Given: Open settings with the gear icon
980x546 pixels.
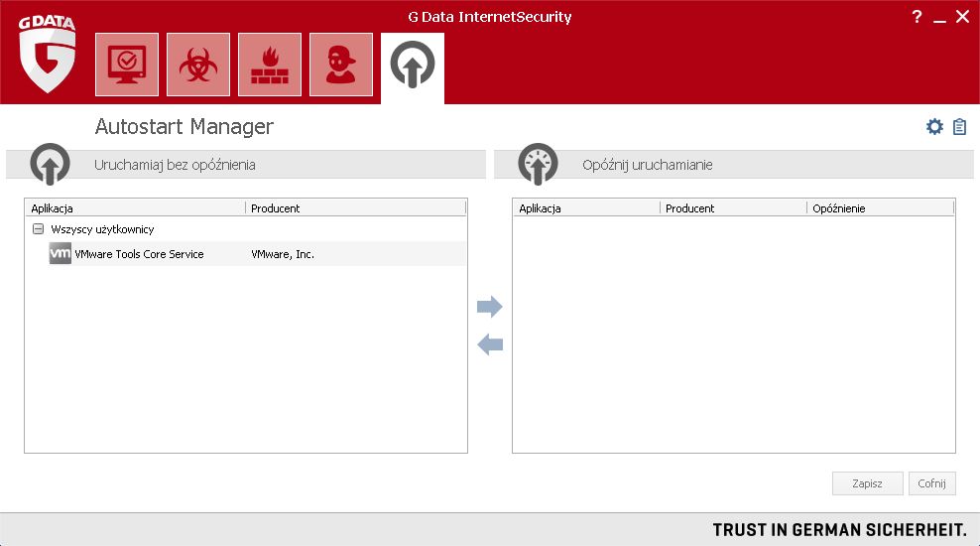Looking at the screenshot, I should tap(934, 127).
